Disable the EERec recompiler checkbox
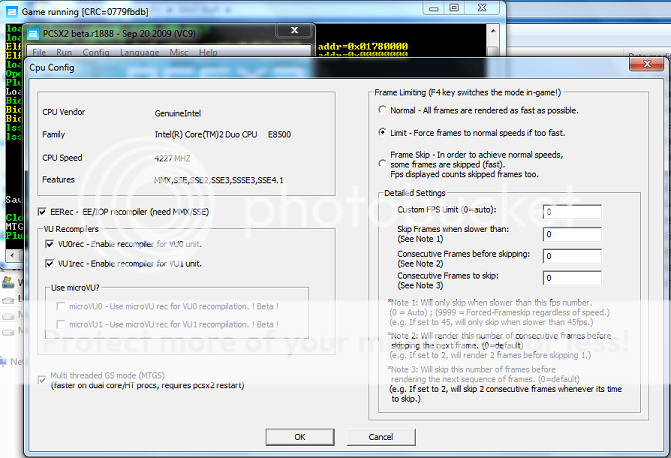Screen dimensions: 671x458 point(41,212)
